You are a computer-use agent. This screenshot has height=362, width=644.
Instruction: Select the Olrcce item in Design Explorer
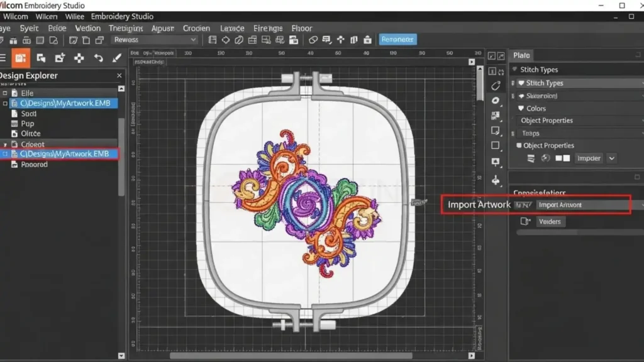(31, 134)
